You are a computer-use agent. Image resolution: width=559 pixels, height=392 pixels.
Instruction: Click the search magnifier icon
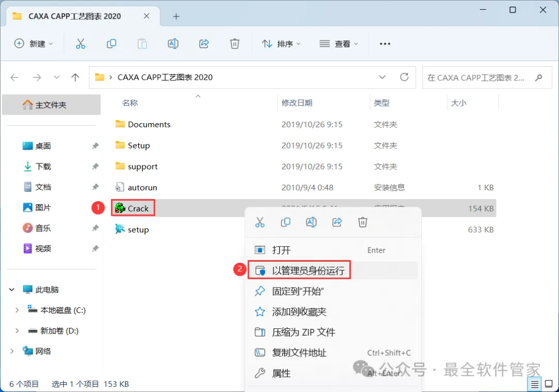(x=539, y=78)
